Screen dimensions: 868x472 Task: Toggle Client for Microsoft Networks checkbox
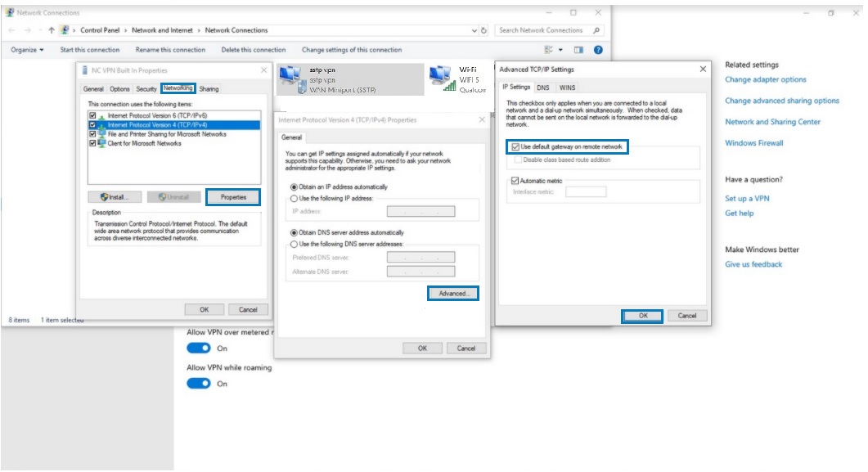coord(92,143)
